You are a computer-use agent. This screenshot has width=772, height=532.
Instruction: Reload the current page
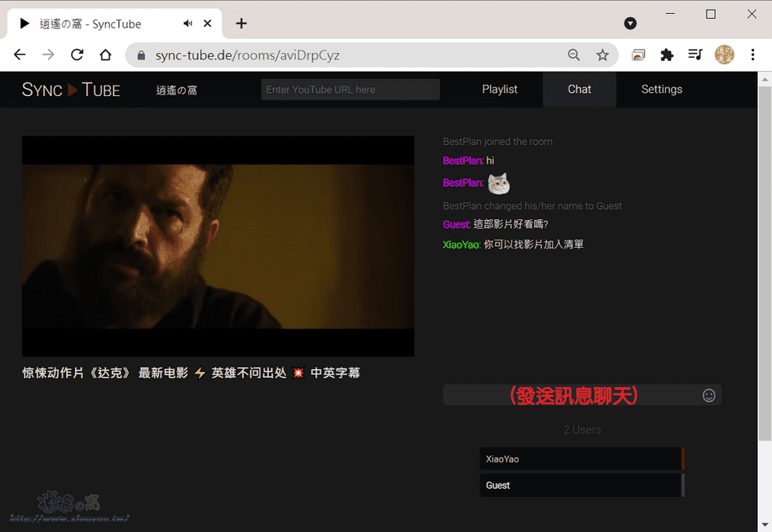(76, 55)
